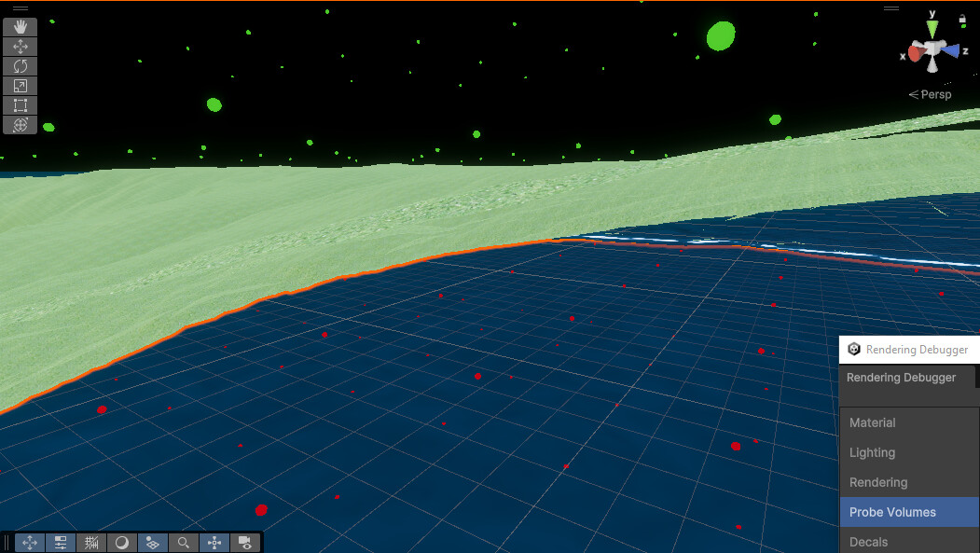The image size is (980, 553).
Task: Activate the Scale tool
Action: 20,85
